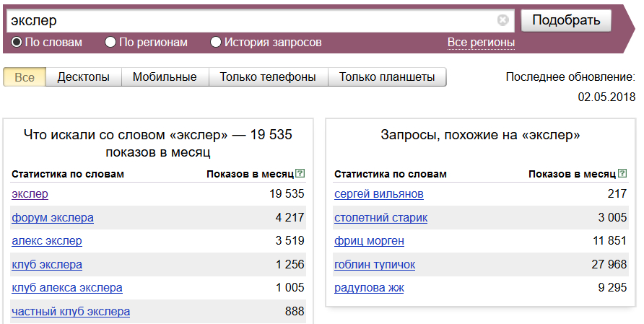644x324 pixels.
Task: Click into the search query input field
Action: click(x=253, y=20)
